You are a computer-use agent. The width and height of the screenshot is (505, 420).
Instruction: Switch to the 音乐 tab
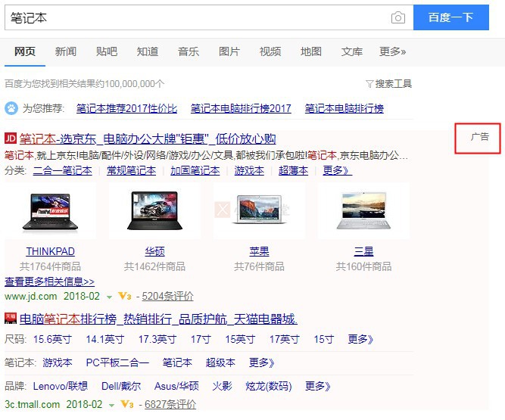pyautogui.click(x=189, y=51)
